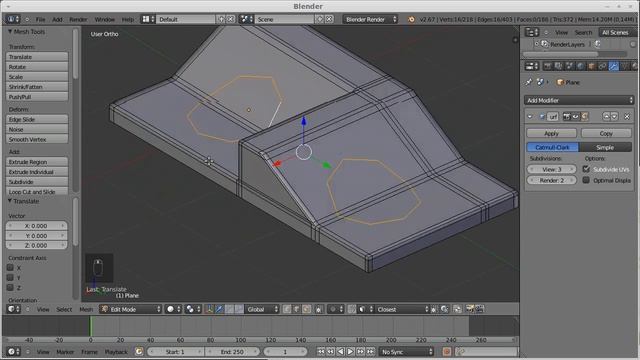The image size is (640, 360).
Task: Enable Y constraint axis checkbox
Action: [x=10, y=278]
